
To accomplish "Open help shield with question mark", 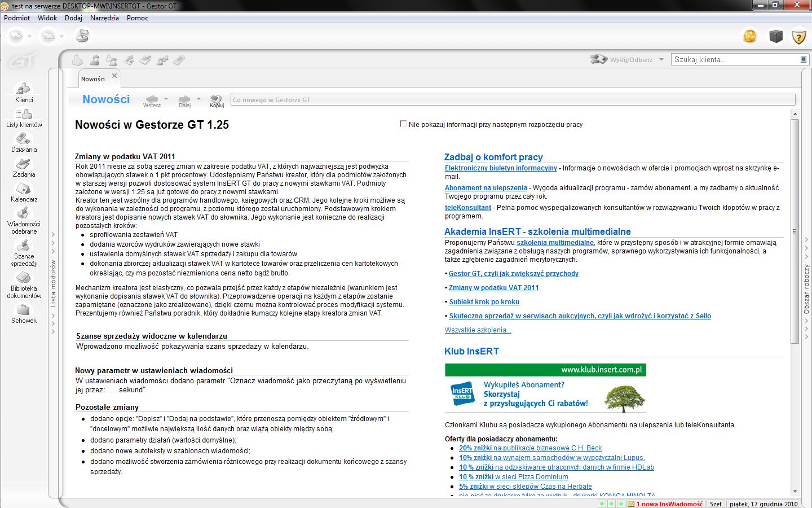I will [798, 37].
